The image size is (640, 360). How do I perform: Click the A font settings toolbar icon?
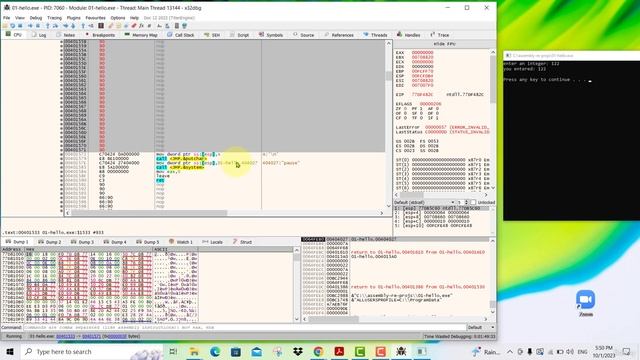pos(159,26)
